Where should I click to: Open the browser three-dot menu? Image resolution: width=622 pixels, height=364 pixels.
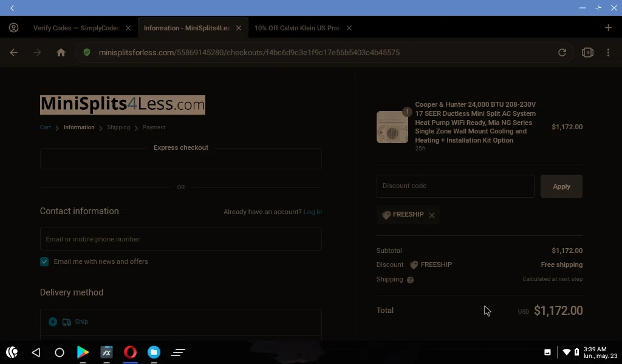tap(608, 52)
